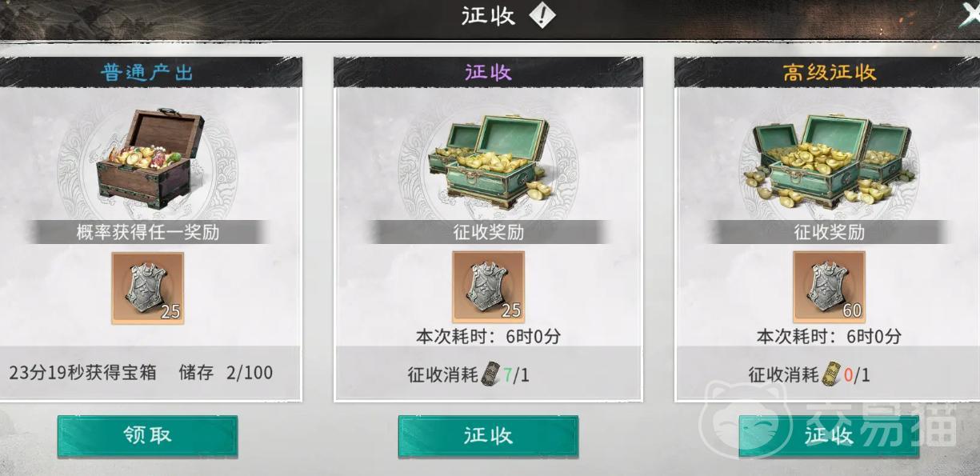Open the info icon beside the 征收 title
The image size is (980, 476).
pos(542,15)
